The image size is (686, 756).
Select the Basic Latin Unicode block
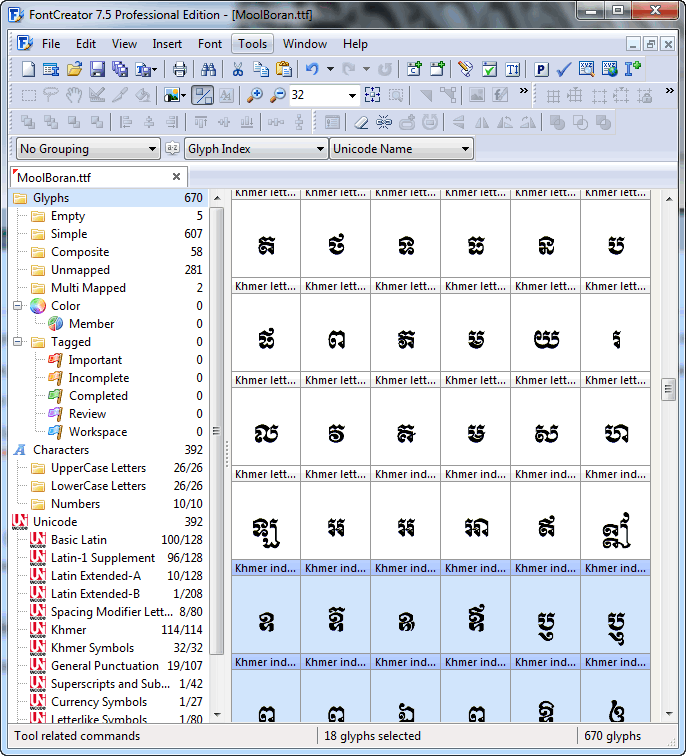[x=79, y=540]
